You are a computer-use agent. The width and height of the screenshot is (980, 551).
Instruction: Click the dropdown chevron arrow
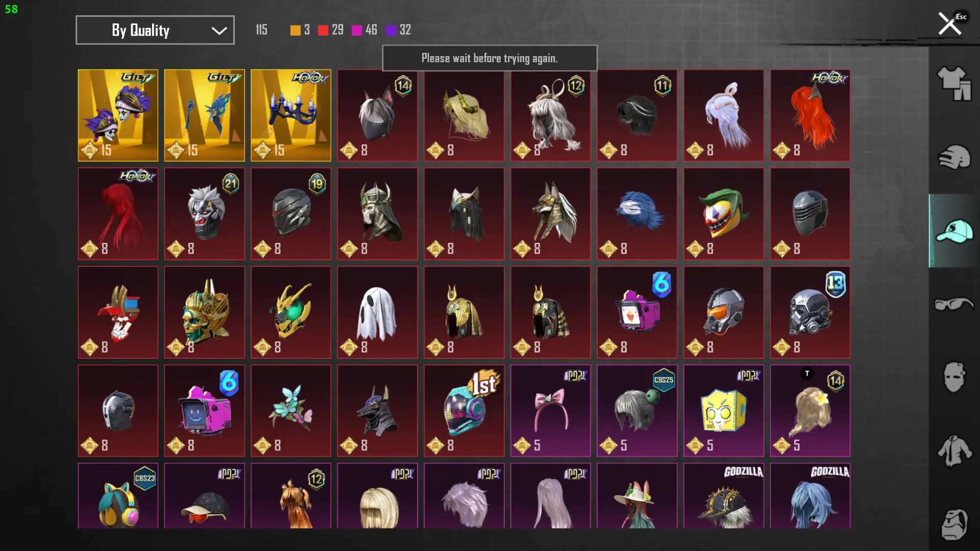tap(219, 31)
